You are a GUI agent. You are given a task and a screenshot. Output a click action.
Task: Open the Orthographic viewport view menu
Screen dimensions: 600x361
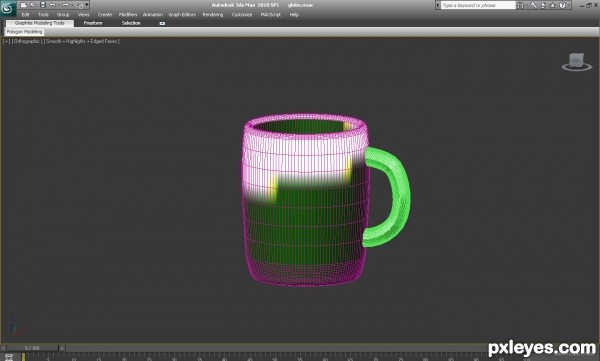[26, 41]
